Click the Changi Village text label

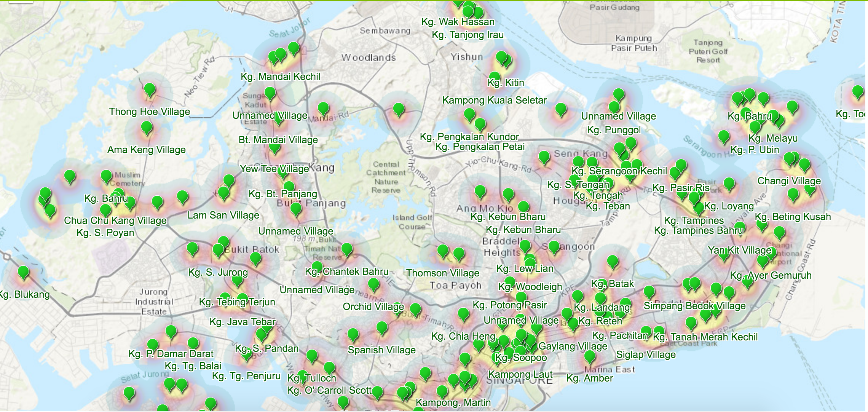point(789,181)
